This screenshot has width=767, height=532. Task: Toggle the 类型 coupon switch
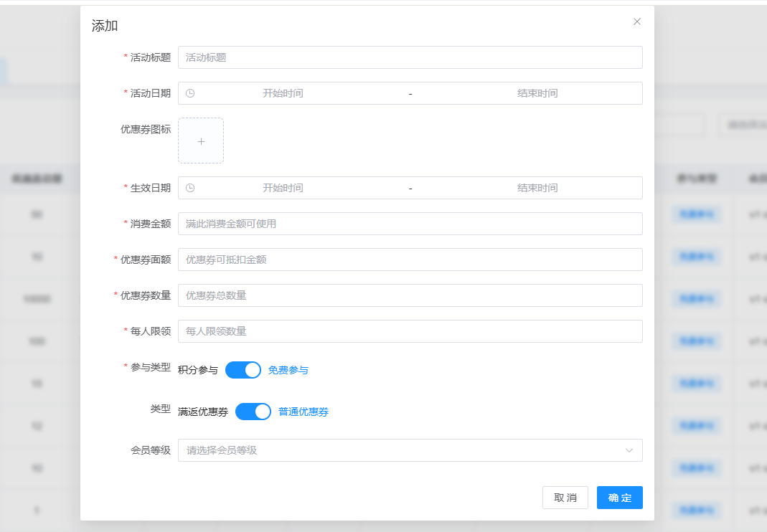[x=253, y=412]
